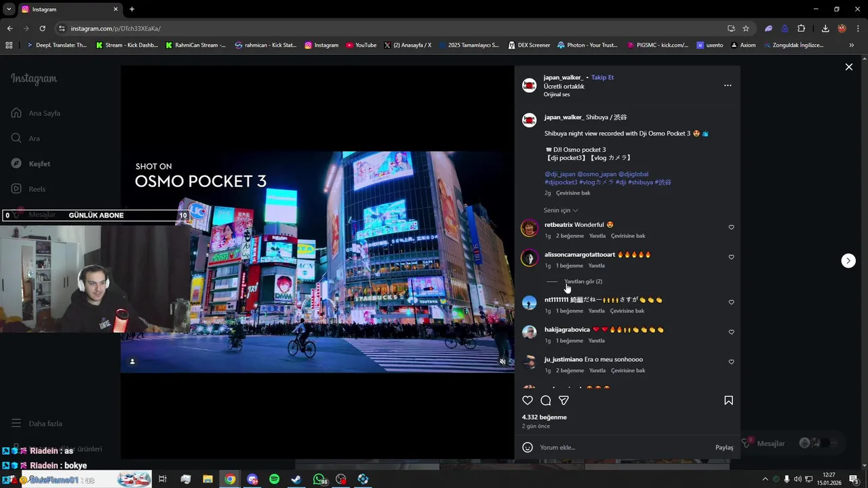This screenshot has height=488, width=868.
Task: Open the Phantom extension ghost icon
Action: coord(768,28)
